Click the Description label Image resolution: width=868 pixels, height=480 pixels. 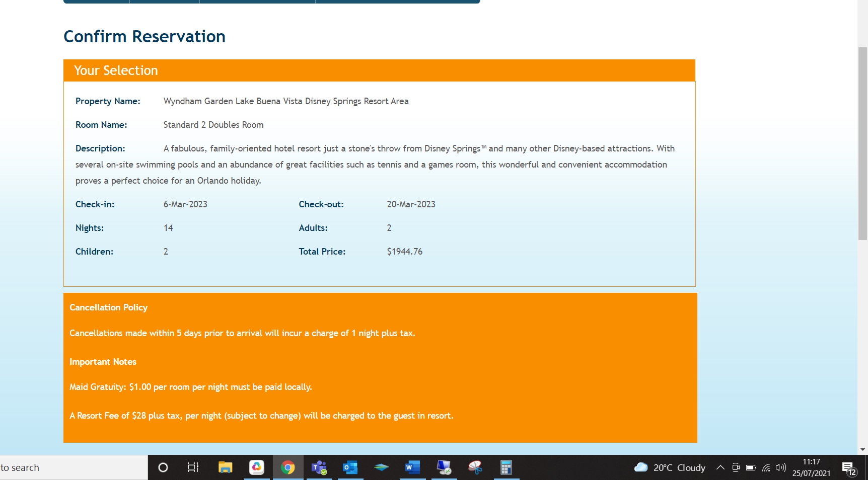tap(100, 148)
